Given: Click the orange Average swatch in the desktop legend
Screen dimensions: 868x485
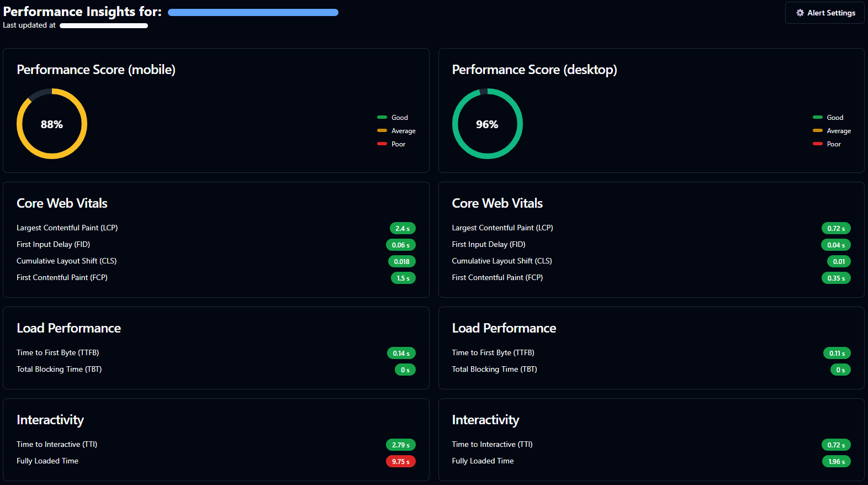Looking at the screenshot, I should click(818, 130).
